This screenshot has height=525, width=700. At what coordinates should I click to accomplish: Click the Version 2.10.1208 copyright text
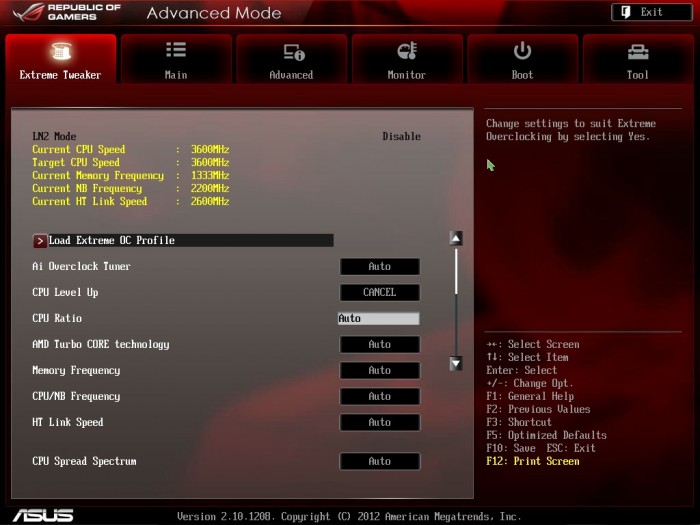pos(349,517)
